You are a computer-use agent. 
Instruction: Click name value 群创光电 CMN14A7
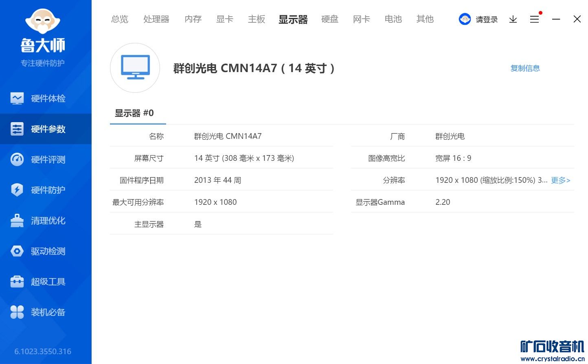click(228, 136)
